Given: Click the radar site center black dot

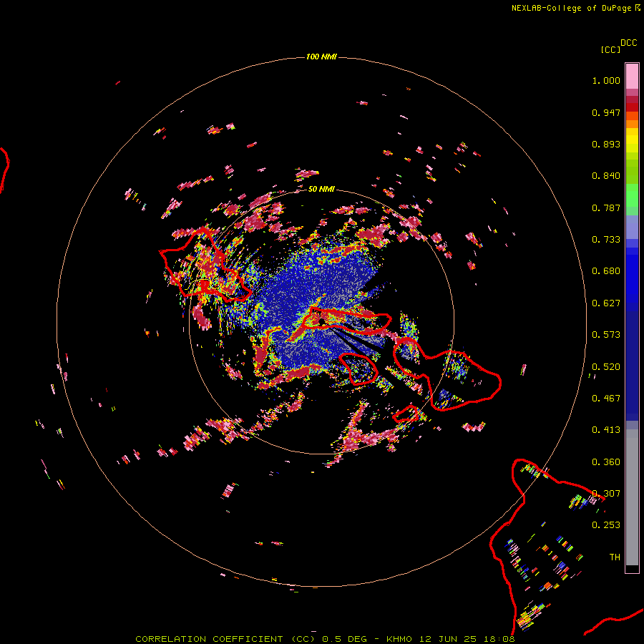Looking at the screenshot, I should pos(323,323).
